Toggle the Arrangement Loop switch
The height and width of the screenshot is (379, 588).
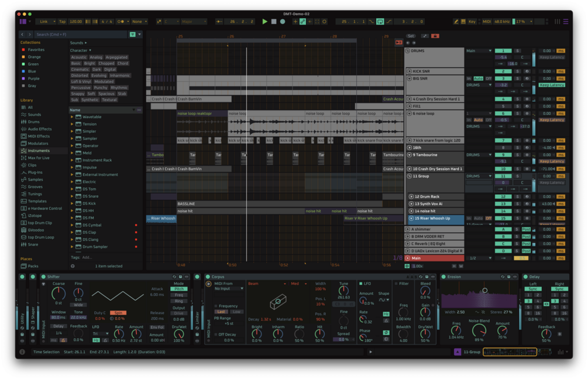coord(380,22)
